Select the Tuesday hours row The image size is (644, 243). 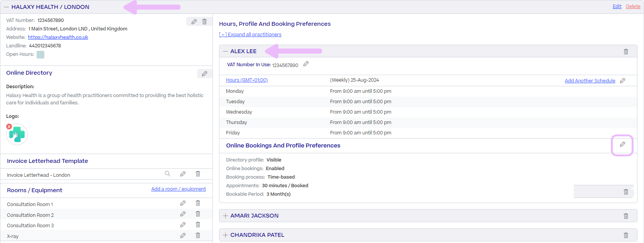coord(428,102)
